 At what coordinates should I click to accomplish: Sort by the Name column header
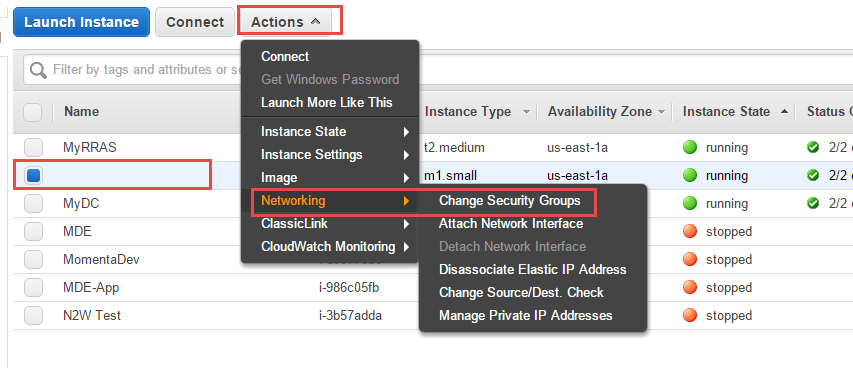tap(82, 112)
